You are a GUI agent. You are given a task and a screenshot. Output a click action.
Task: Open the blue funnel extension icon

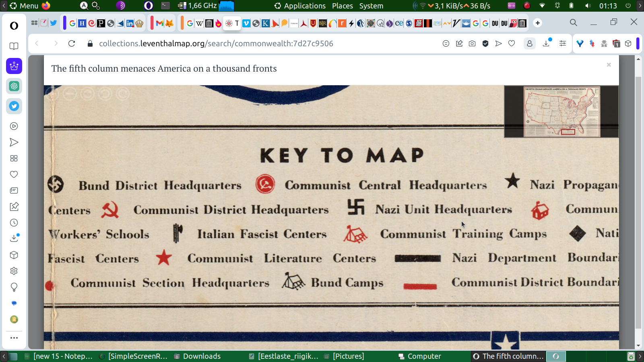point(580,43)
